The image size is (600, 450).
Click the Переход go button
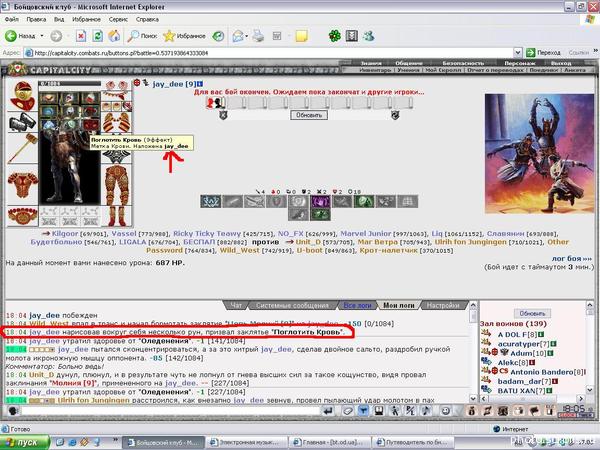543,53
